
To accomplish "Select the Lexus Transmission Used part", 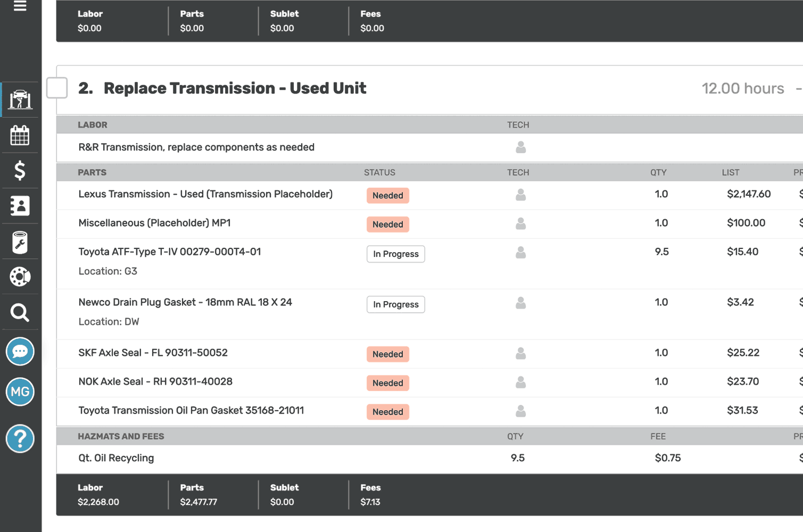I will click(x=205, y=194).
